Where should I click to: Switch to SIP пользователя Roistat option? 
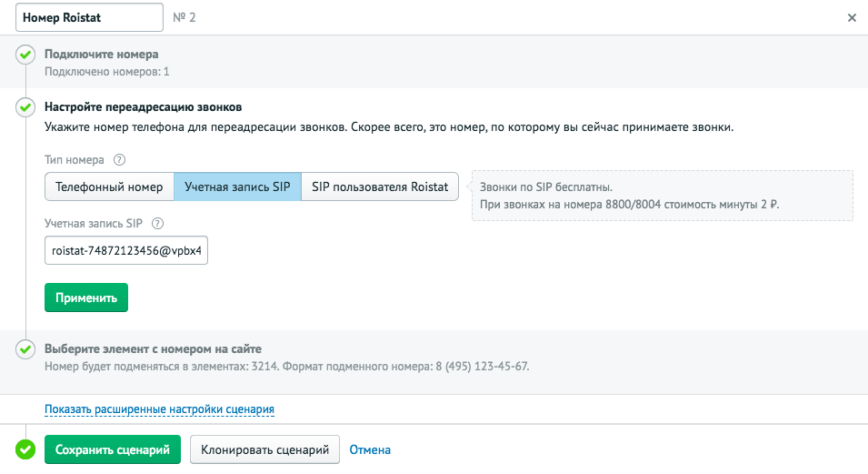(x=380, y=187)
